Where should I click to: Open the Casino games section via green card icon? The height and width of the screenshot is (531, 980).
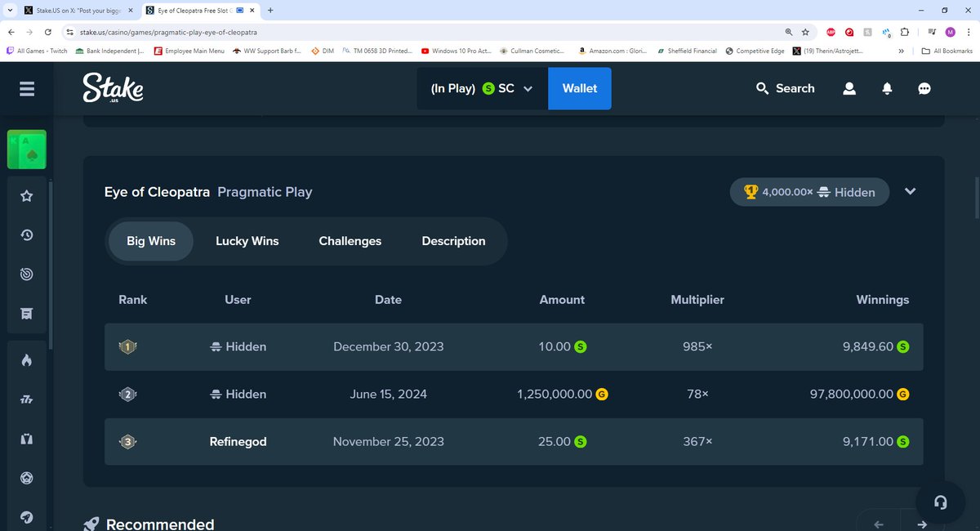(27, 149)
